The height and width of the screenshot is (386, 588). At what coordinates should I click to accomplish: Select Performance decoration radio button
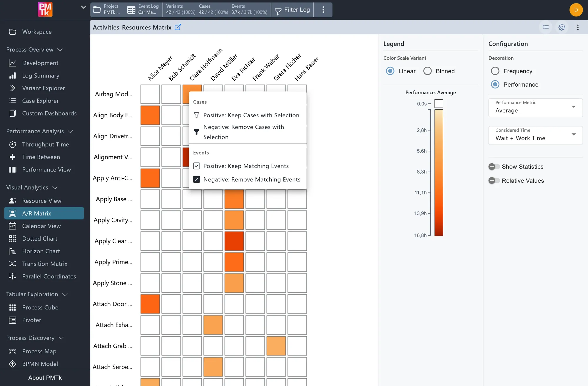pyautogui.click(x=495, y=85)
